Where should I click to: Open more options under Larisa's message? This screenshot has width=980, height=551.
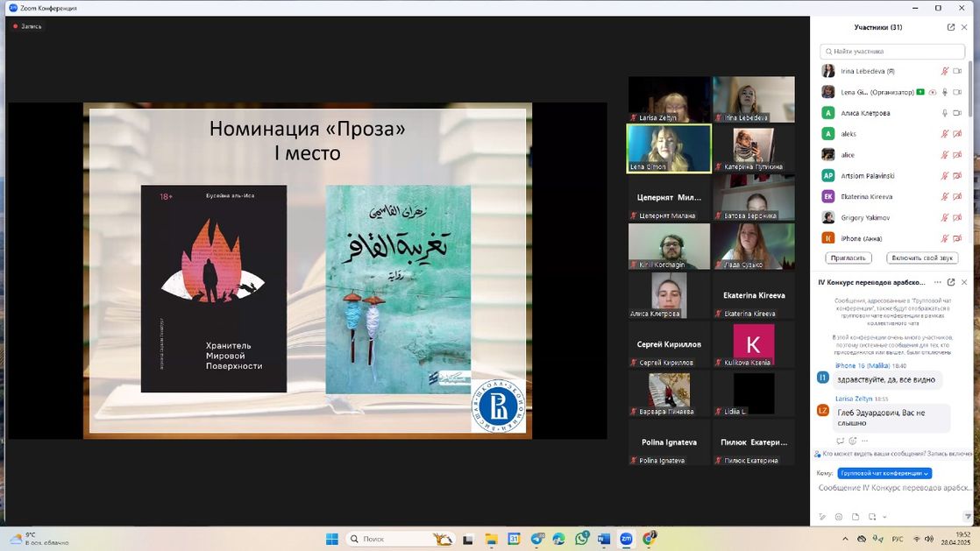coord(864,441)
